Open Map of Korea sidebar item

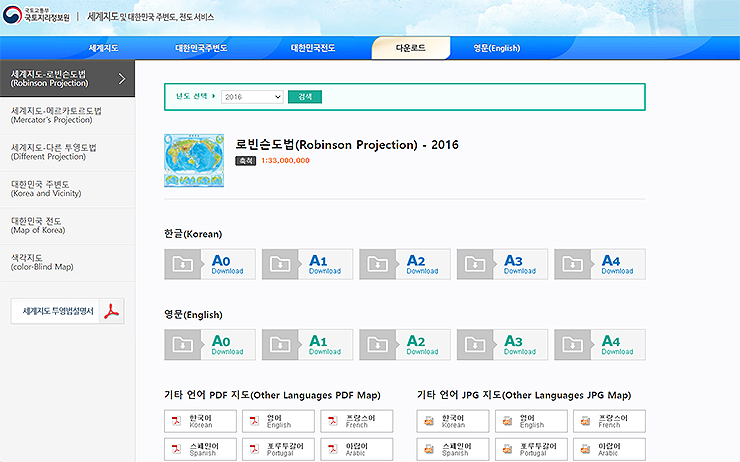(67, 226)
